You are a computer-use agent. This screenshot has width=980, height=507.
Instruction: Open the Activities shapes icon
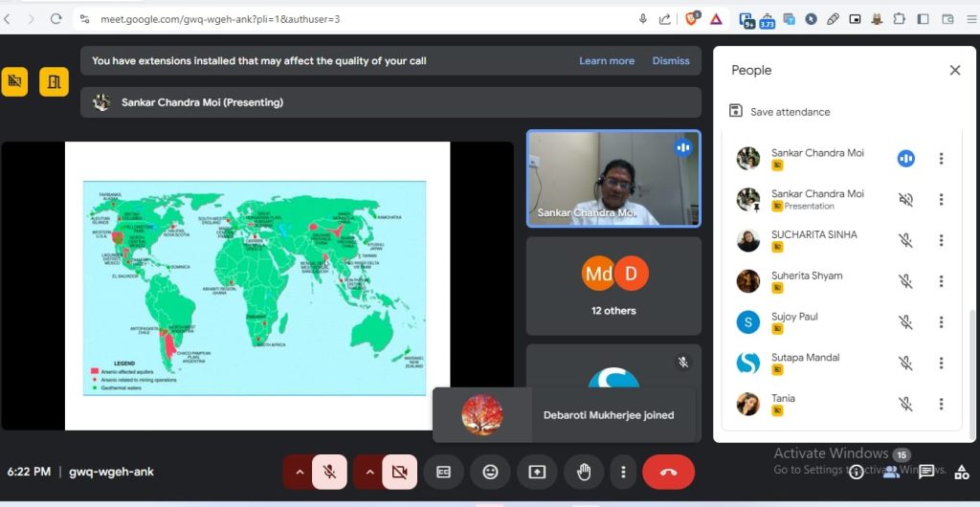[x=961, y=472]
